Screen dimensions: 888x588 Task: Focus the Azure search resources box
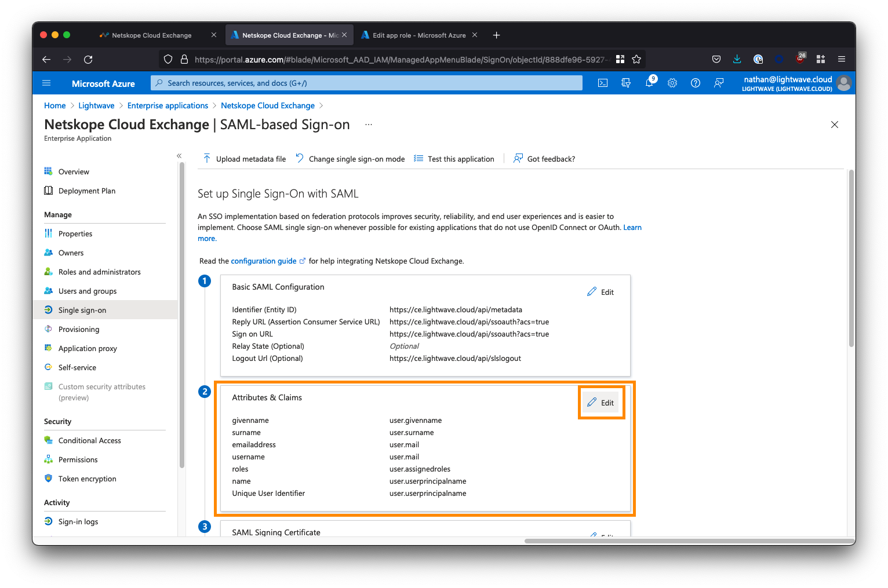click(366, 83)
